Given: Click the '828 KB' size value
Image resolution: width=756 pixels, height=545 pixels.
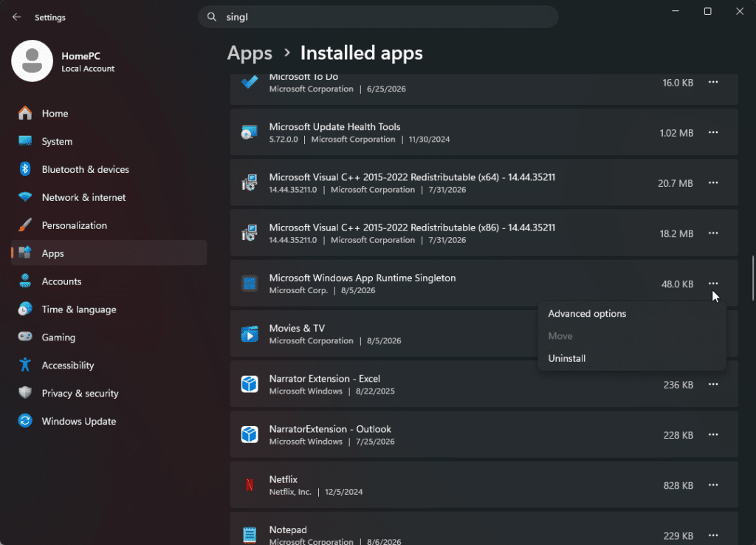Looking at the screenshot, I should pos(678,486).
